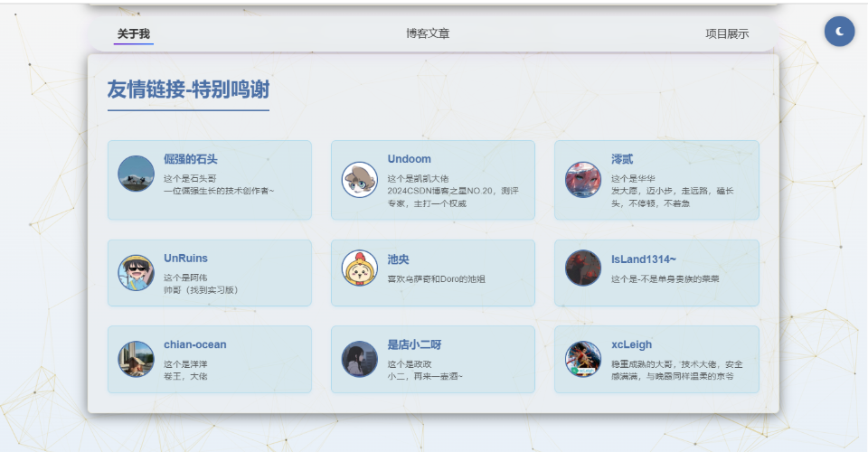Open the Undoom friend link title
The width and height of the screenshot is (868, 452).
409,159
